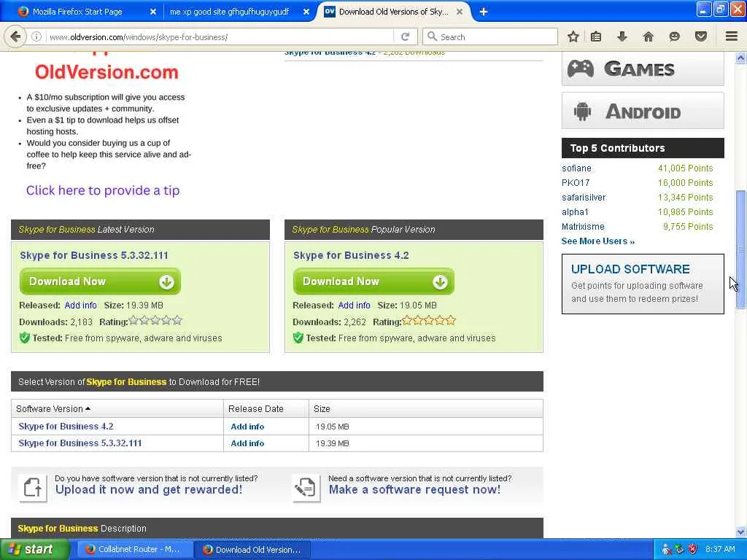Show bookmarks list icon
The height and width of the screenshot is (560, 747).
(x=596, y=36)
